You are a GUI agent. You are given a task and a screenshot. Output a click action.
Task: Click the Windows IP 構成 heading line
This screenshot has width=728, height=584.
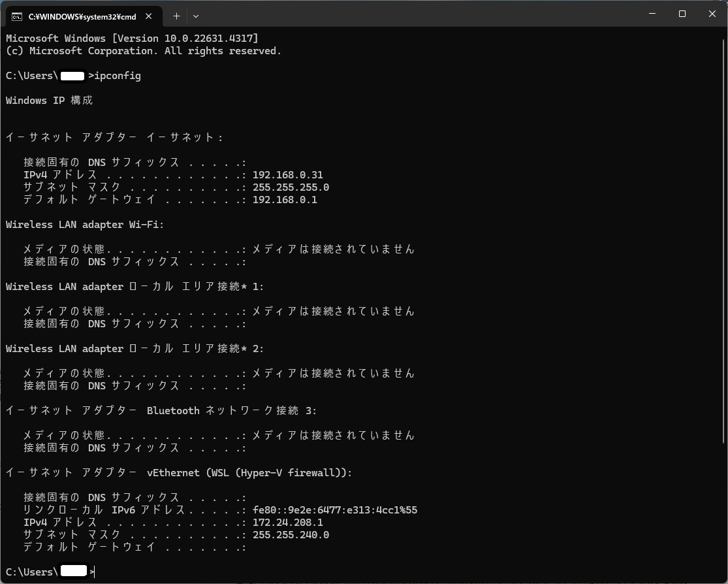pyautogui.click(x=49, y=101)
